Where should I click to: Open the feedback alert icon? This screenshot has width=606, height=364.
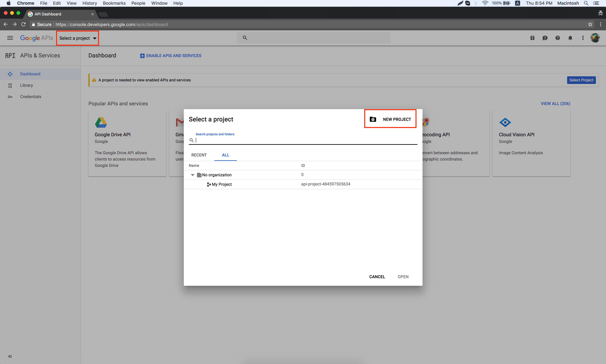(545, 38)
